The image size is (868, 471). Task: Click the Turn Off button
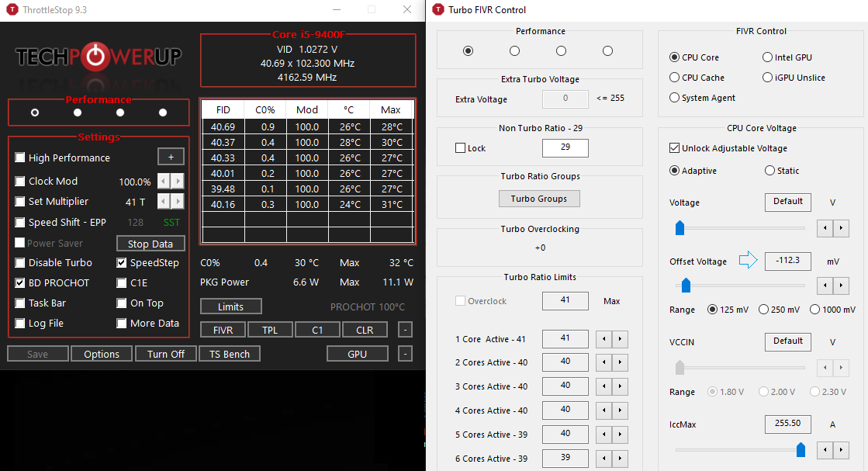[166, 354]
